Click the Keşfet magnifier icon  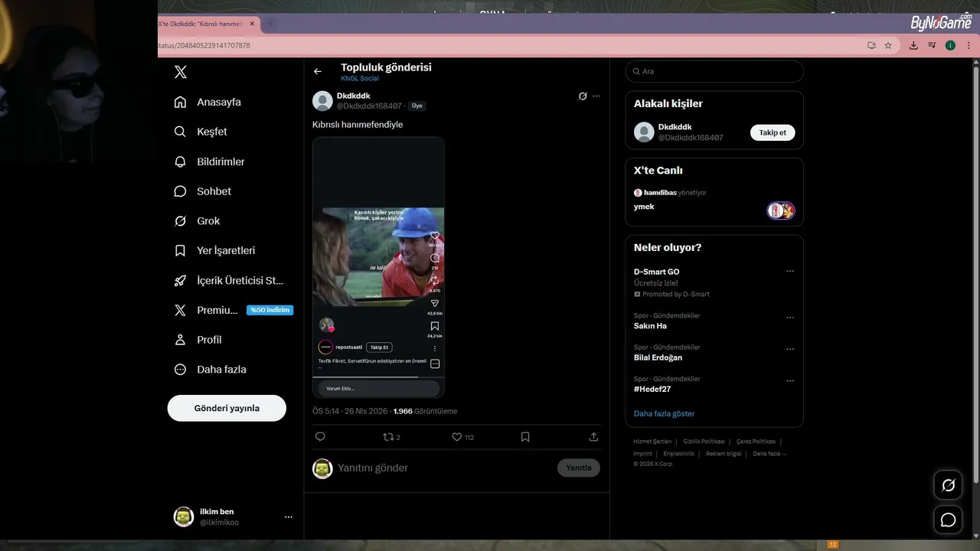pyautogui.click(x=180, y=132)
